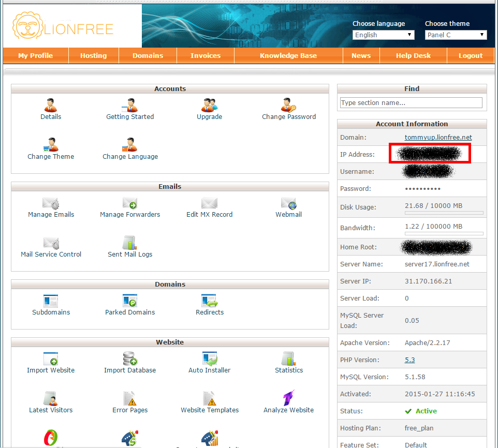Viewport: 498px width, 448px height.
Task: Click the Server IP '31.170.166.21'
Action: (x=428, y=281)
